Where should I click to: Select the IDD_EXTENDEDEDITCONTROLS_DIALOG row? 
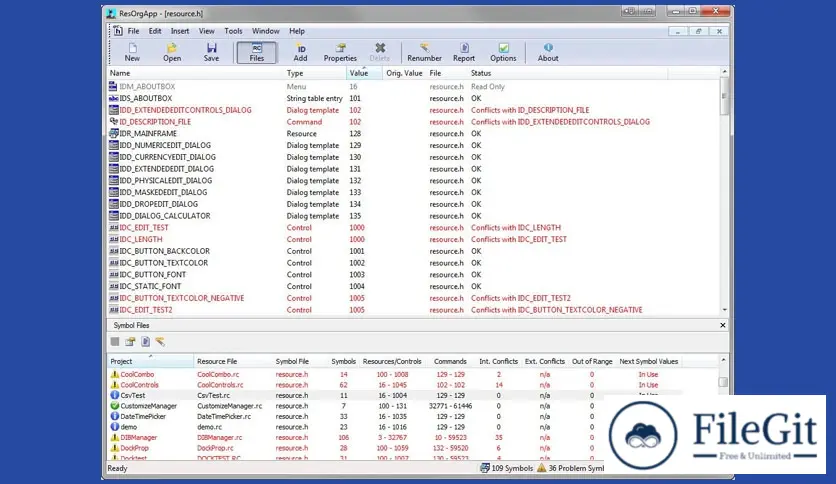tap(413, 110)
